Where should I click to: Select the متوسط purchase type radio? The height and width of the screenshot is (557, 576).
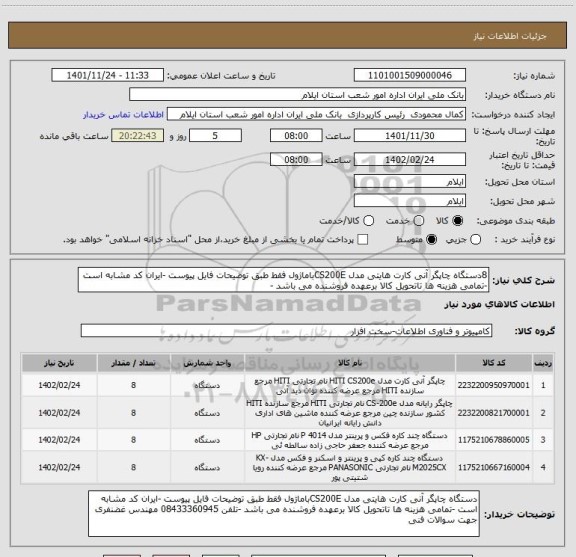pos(431,240)
